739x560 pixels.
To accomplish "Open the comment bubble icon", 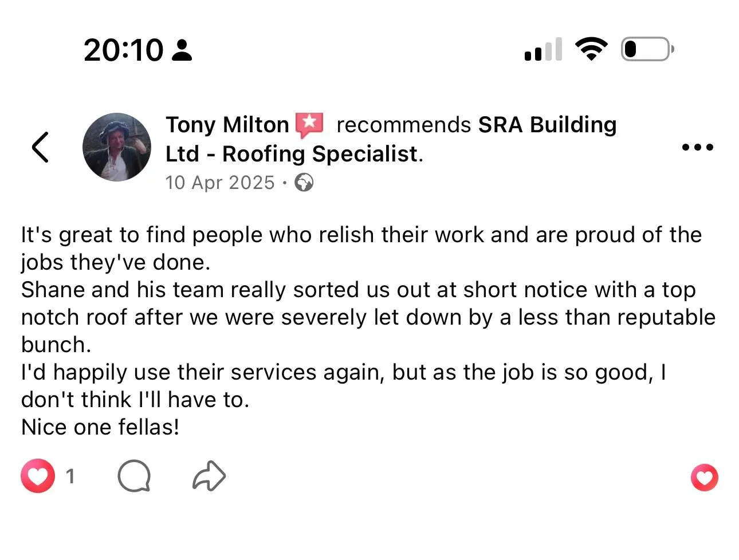I will click(x=134, y=476).
